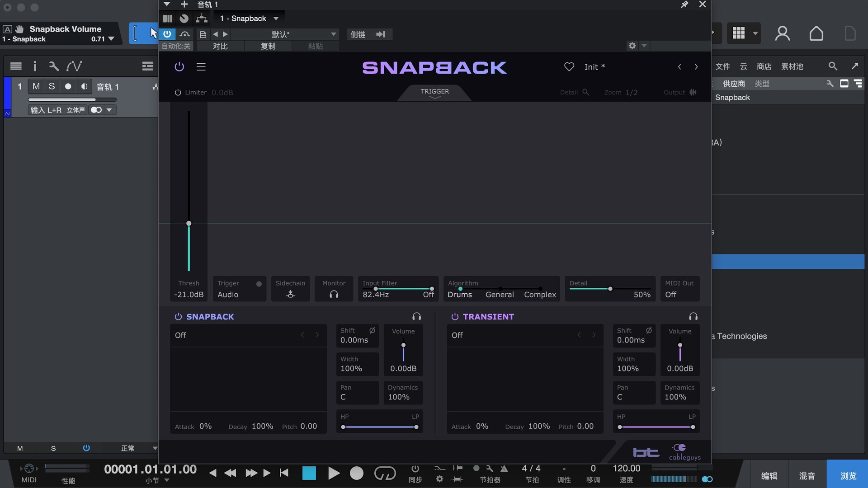Expand the 默认 preset dropdown
The height and width of the screenshot is (488, 868).
coord(334,34)
